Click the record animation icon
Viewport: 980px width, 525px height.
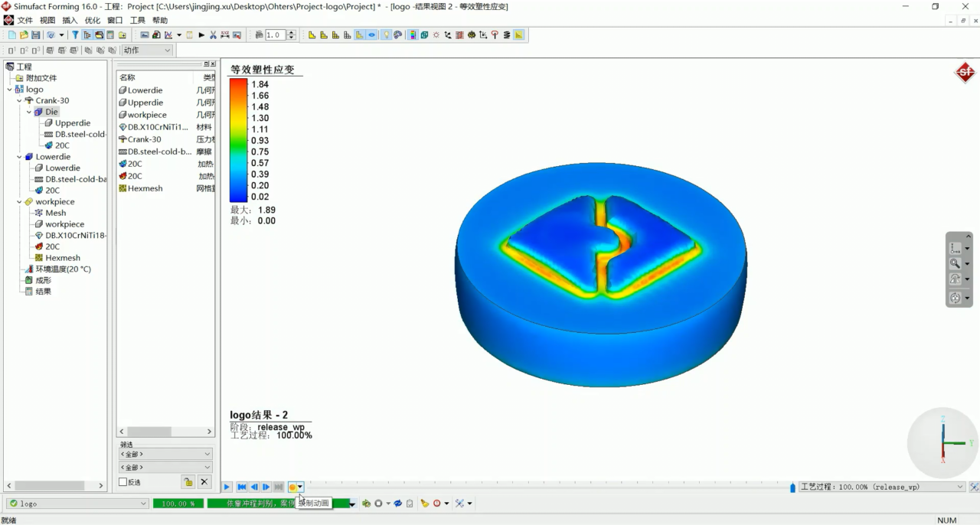(292, 487)
